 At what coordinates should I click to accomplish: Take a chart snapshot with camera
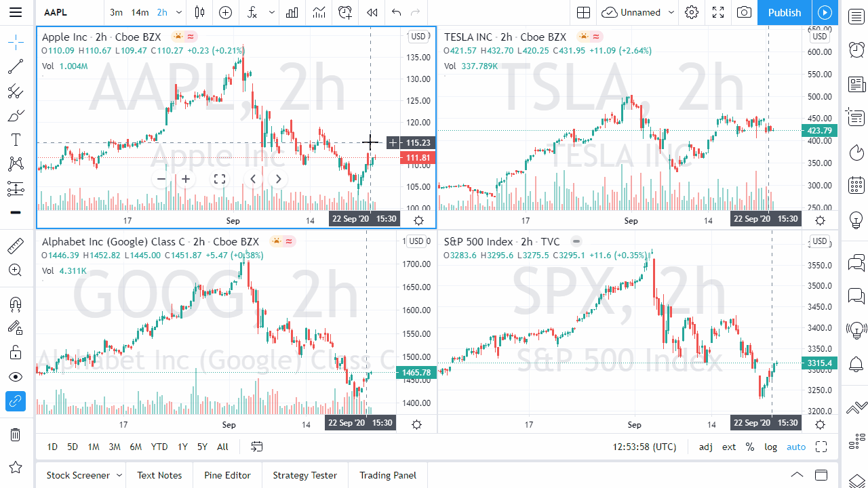[x=745, y=12]
